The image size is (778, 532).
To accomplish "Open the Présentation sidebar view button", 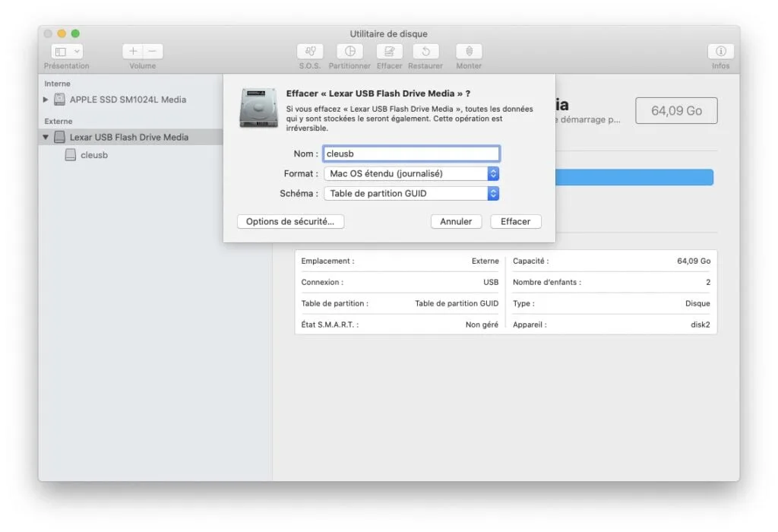I will tap(67, 51).
